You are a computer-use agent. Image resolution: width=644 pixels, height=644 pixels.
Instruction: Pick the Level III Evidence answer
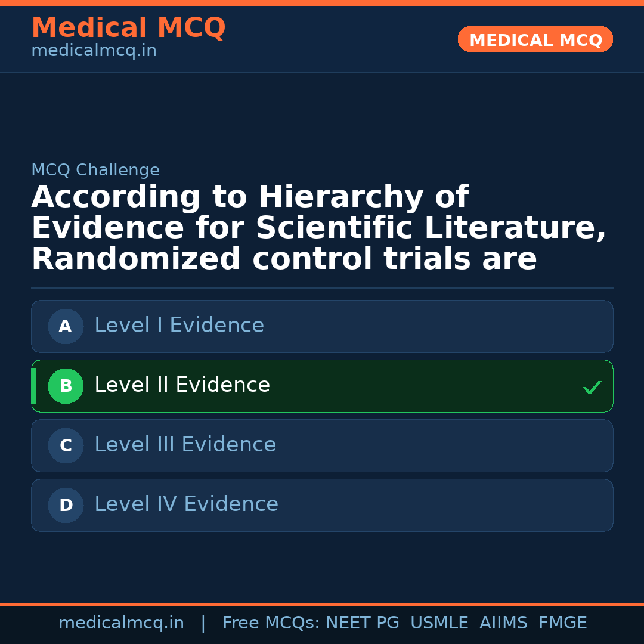pos(185,445)
